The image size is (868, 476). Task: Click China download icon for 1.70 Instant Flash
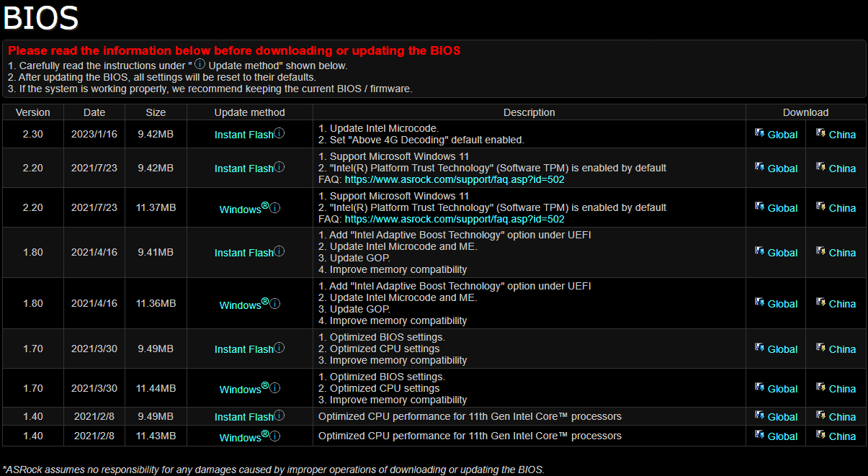click(820, 348)
